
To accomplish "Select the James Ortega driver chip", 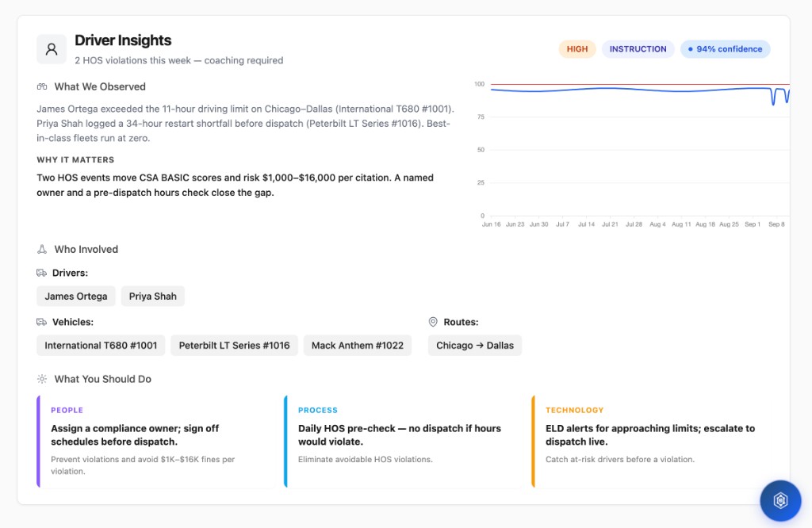I will [76, 296].
